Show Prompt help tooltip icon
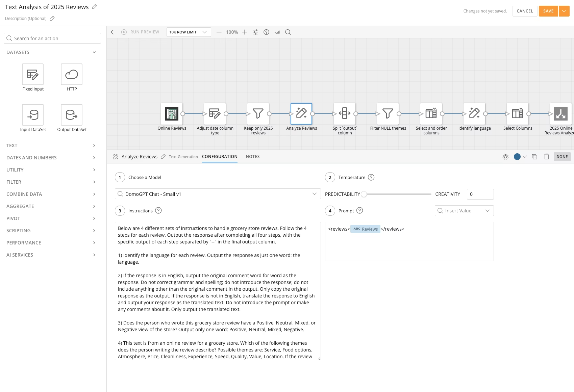The image size is (574, 392). (360, 211)
